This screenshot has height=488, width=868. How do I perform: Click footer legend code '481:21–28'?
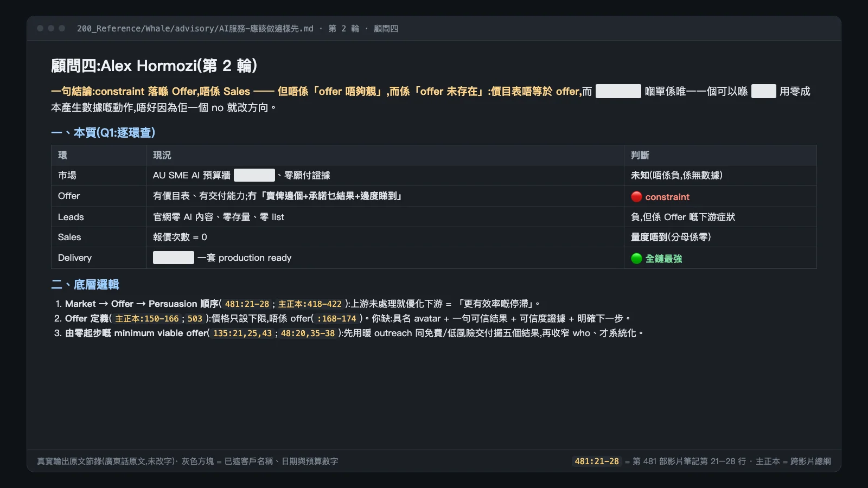click(x=597, y=461)
